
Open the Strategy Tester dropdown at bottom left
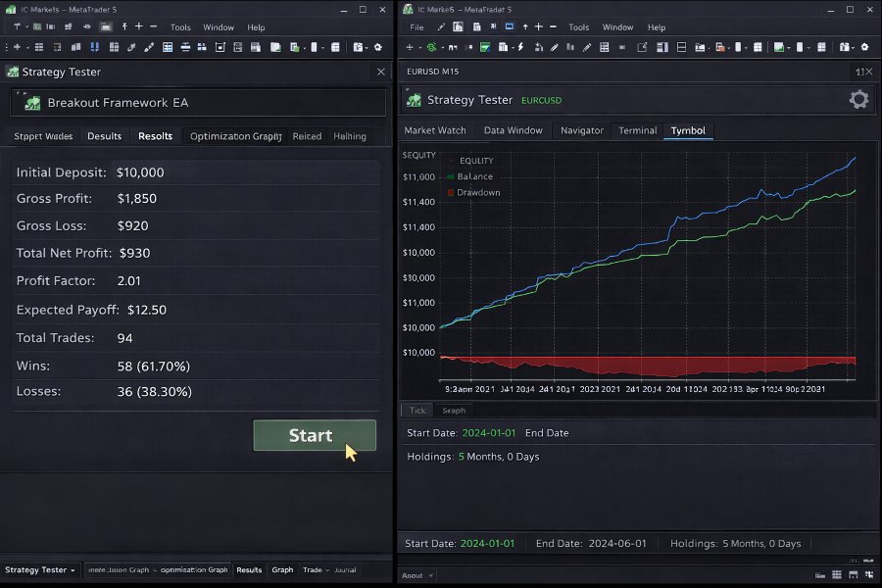[x=39, y=569]
